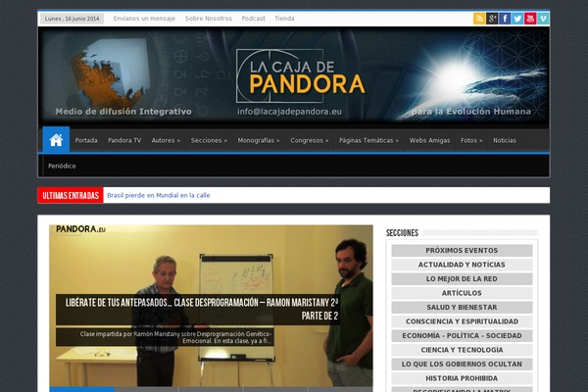
Task: Open 'Brasil pierde en Mundial' headline
Action: click(x=158, y=195)
